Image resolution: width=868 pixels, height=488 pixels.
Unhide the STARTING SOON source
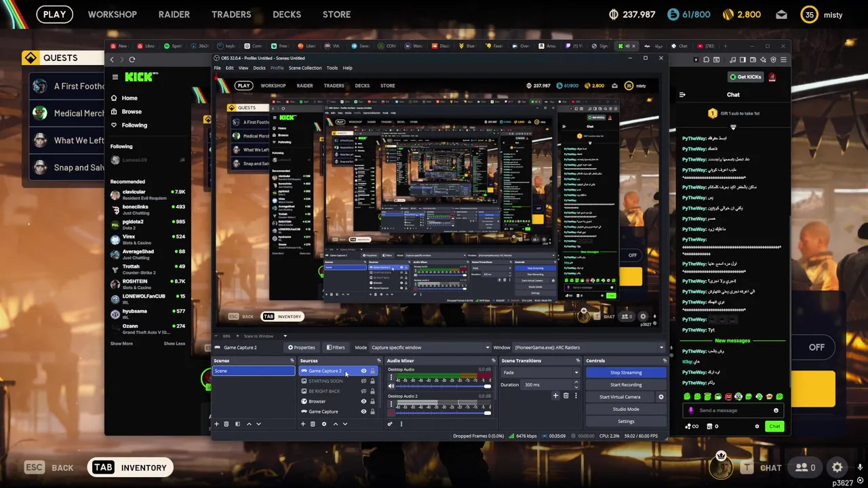(363, 381)
